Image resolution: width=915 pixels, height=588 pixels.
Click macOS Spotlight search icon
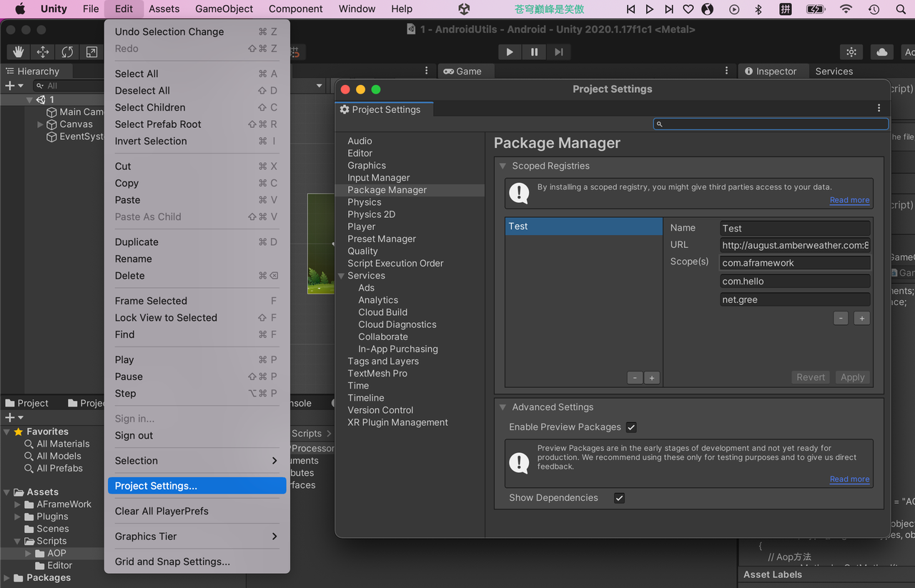pos(901,9)
